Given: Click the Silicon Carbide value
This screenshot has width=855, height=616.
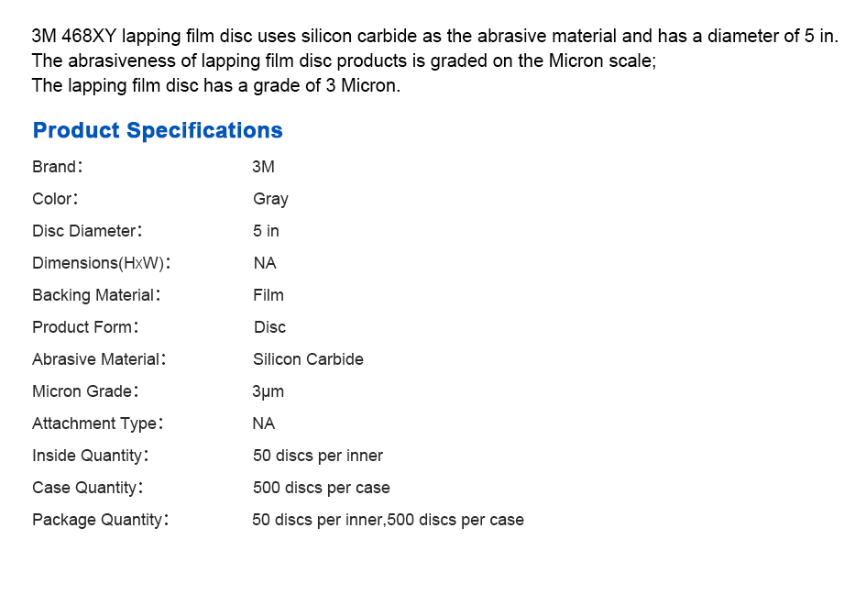Looking at the screenshot, I should [308, 359].
